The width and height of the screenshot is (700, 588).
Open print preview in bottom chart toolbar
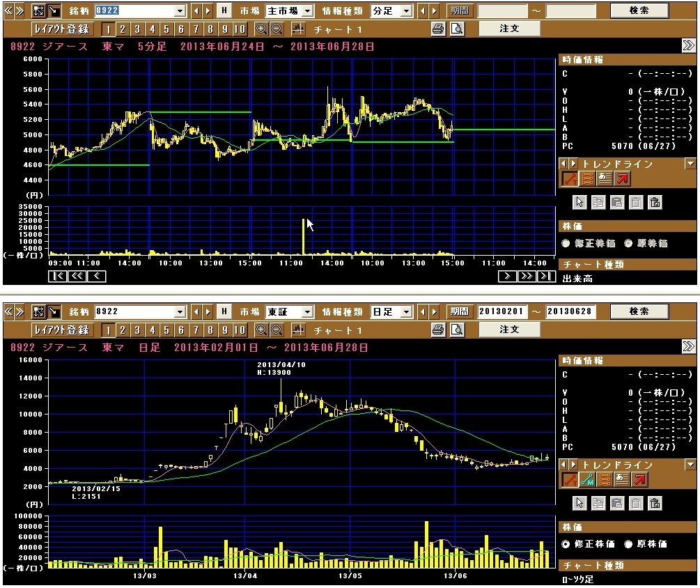pos(457,330)
